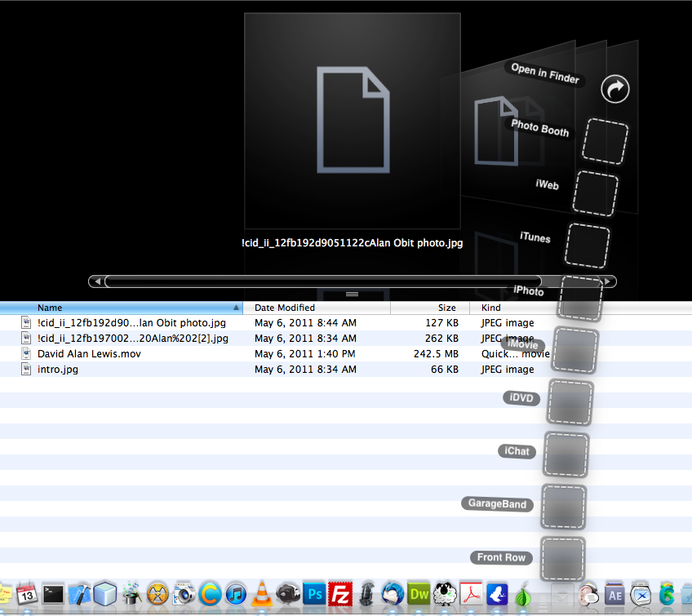The height and width of the screenshot is (616, 692).
Task: Select the !cid_ii_12fb192d90…lan Obit photo.jpg row
Action: (x=346, y=323)
